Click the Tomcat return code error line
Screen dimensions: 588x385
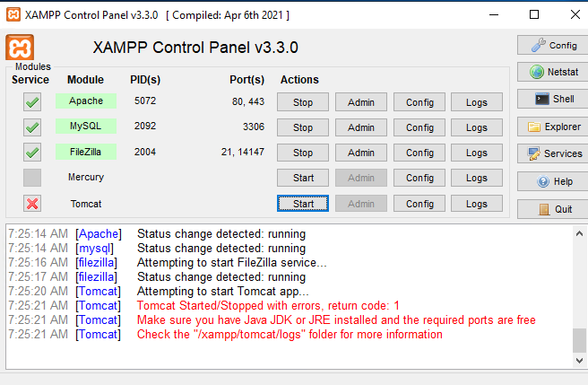tap(268, 305)
